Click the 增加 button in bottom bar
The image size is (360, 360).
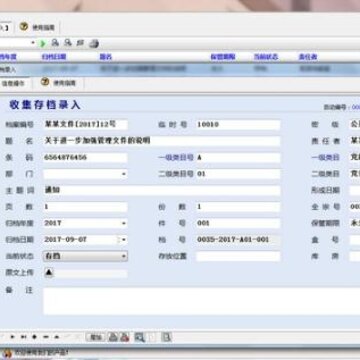click(x=95, y=337)
